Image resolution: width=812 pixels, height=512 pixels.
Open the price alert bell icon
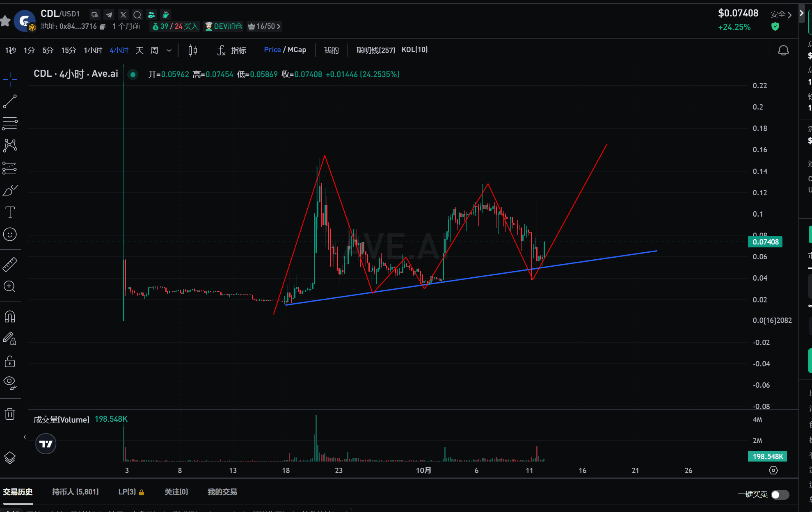(783, 50)
